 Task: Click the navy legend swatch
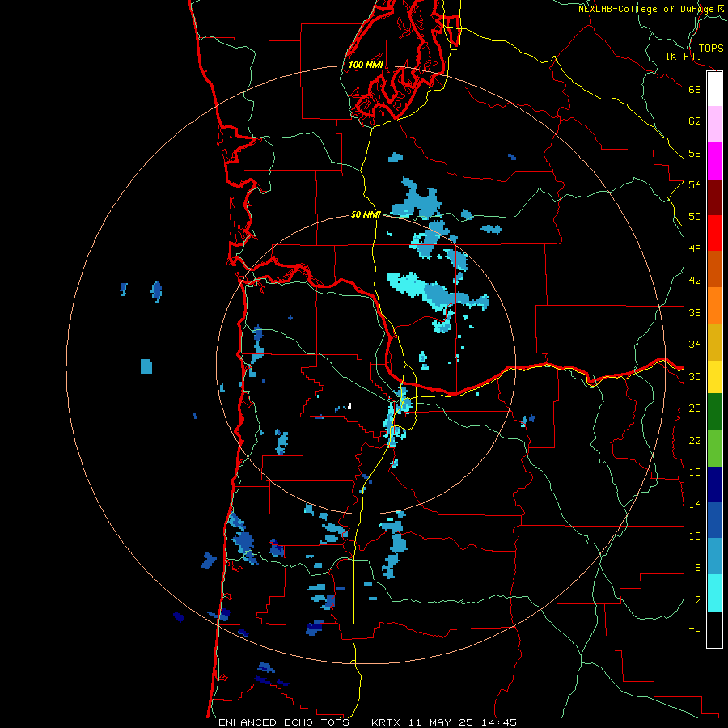tap(714, 485)
